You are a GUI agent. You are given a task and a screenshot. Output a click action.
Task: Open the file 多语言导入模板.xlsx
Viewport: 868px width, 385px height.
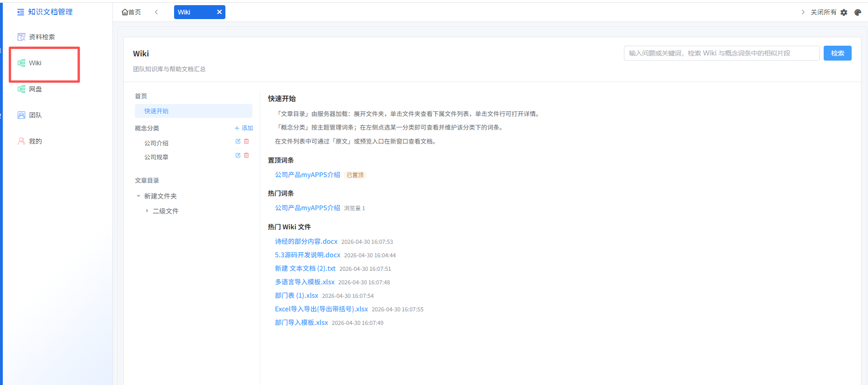click(305, 282)
